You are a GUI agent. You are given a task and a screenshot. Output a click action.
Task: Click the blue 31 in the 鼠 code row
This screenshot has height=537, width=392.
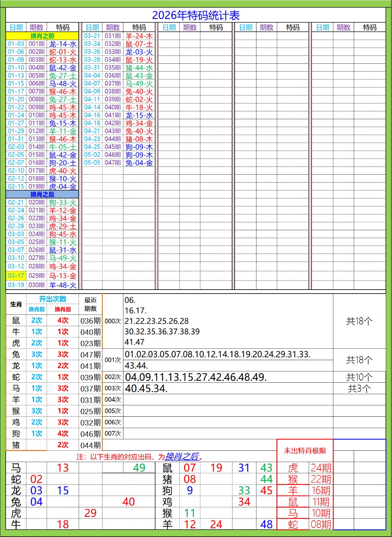tap(244, 468)
